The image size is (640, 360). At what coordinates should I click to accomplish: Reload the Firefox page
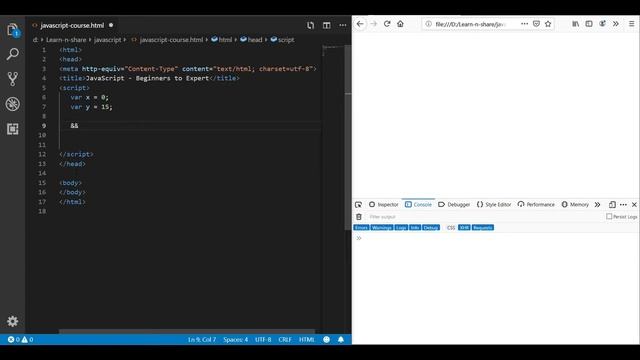click(387, 24)
